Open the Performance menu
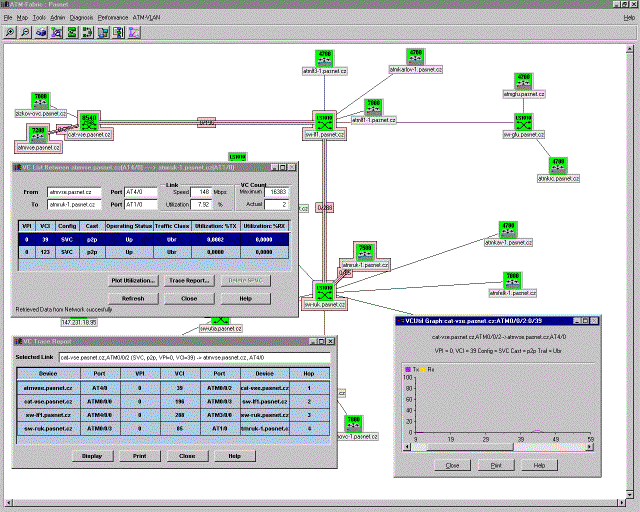The width and height of the screenshot is (640, 512). [113, 18]
